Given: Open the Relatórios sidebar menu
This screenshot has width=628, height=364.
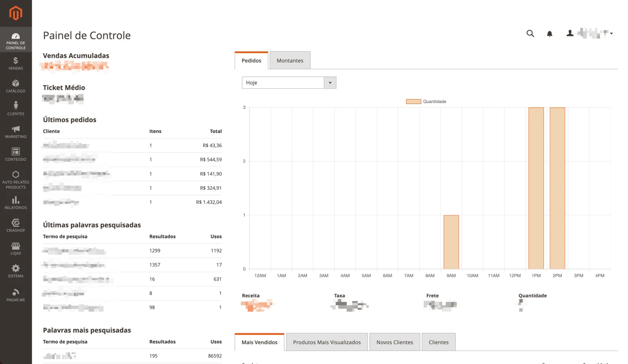Looking at the screenshot, I should click(16, 203).
